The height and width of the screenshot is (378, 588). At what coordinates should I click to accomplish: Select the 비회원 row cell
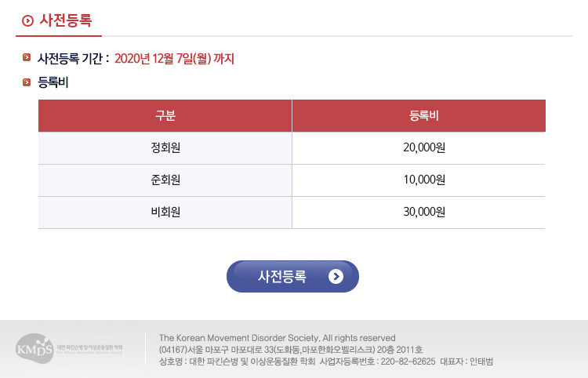(x=165, y=213)
